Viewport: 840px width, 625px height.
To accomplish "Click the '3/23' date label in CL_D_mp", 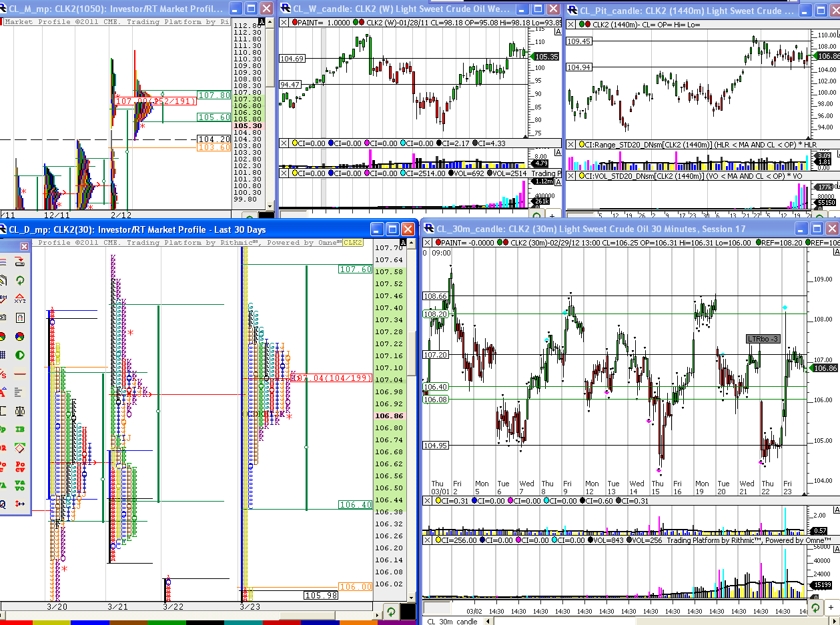I will pos(250,606).
